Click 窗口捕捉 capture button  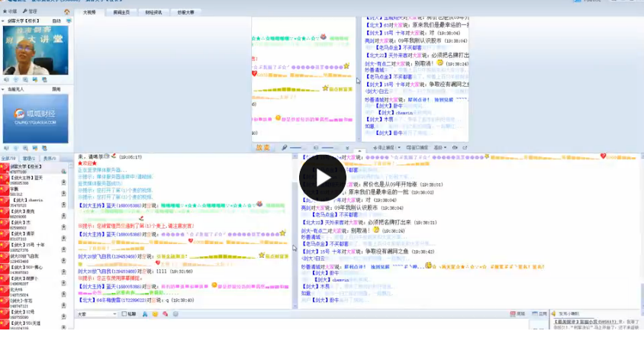pyautogui.click(x=417, y=147)
